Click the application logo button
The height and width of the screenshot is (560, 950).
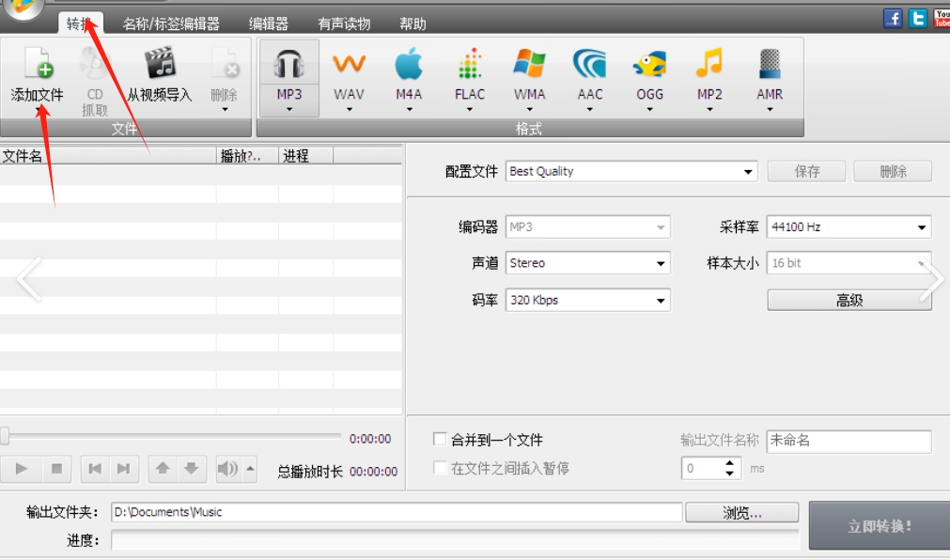(x=23, y=8)
